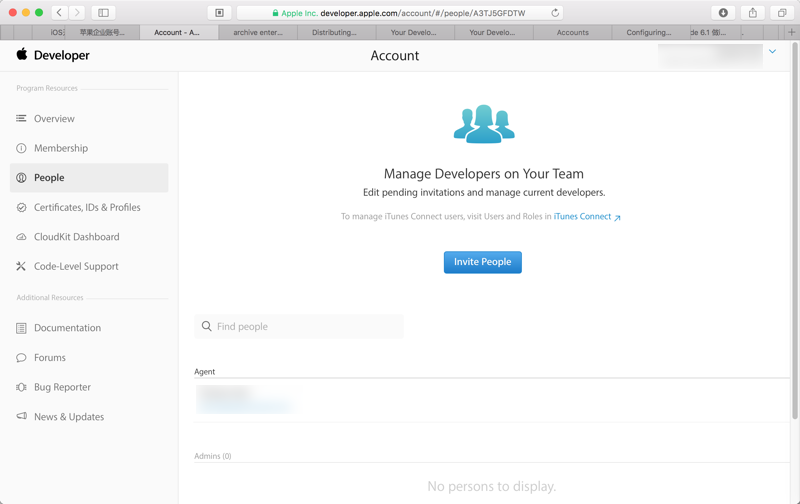Go to Membership section
This screenshot has width=800, height=504.
click(x=61, y=148)
